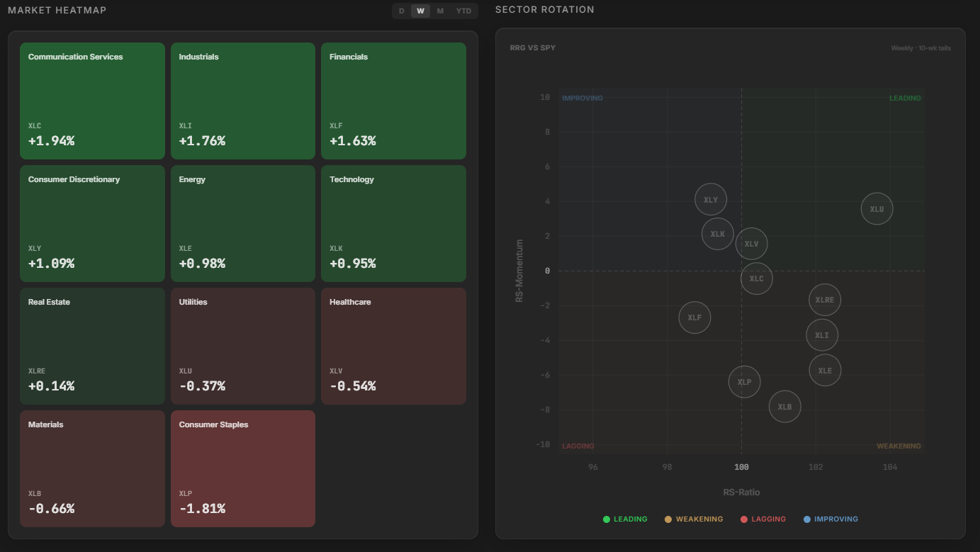
Task: Open the Financials XLF heatmap tile
Action: (x=393, y=101)
